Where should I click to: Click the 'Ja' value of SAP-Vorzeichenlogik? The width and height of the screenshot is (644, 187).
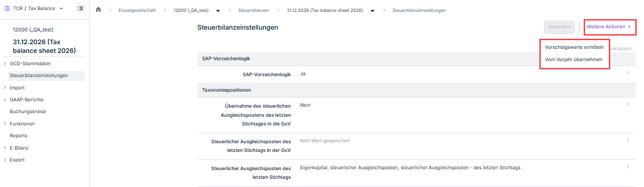303,73
